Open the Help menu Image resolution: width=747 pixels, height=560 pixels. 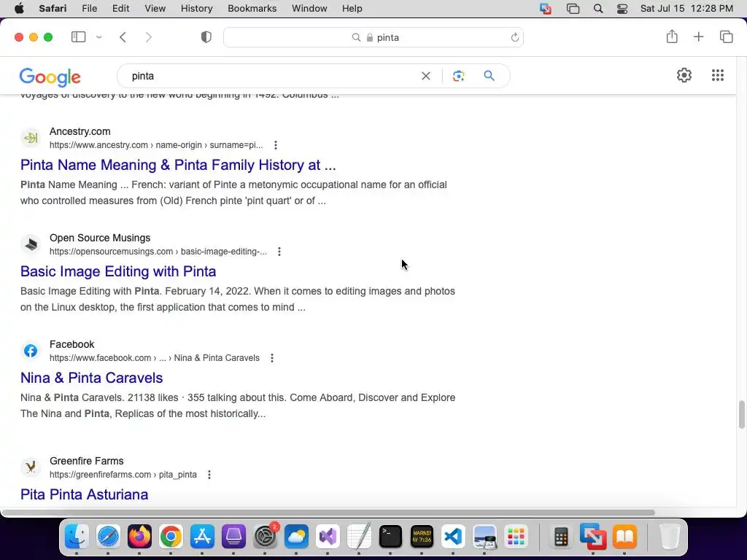(x=352, y=9)
